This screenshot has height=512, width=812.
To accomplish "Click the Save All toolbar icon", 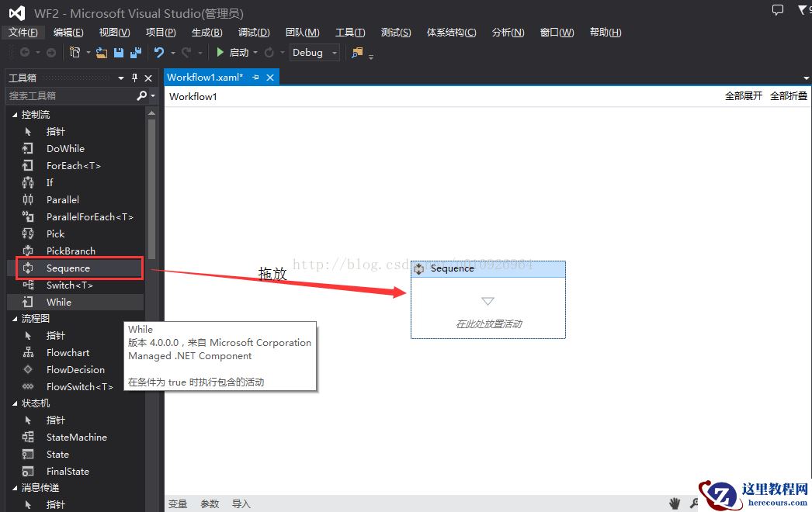I will tap(136, 53).
